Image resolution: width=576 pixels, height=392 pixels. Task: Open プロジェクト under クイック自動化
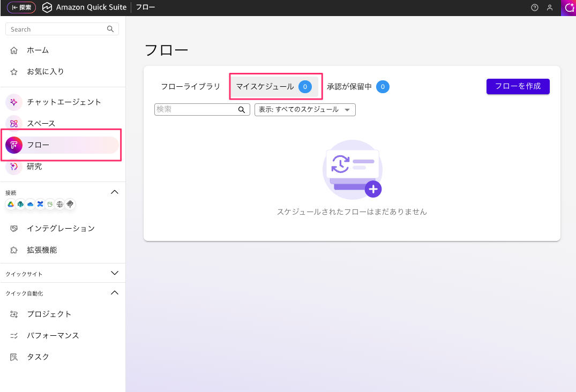pyautogui.click(x=49, y=314)
